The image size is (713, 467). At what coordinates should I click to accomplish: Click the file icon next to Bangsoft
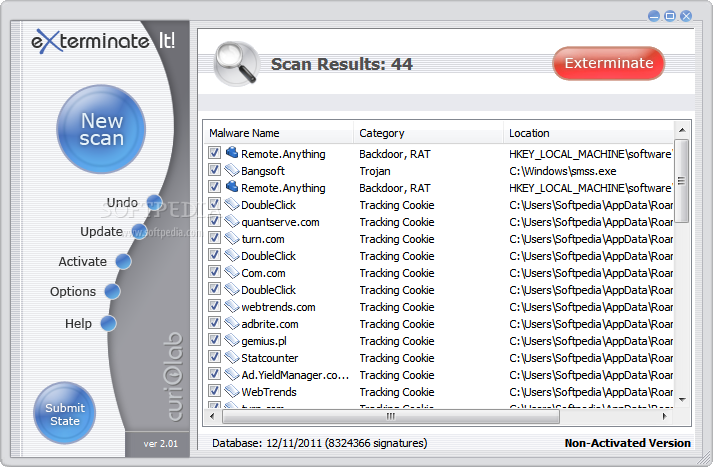click(x=232, y=170)
